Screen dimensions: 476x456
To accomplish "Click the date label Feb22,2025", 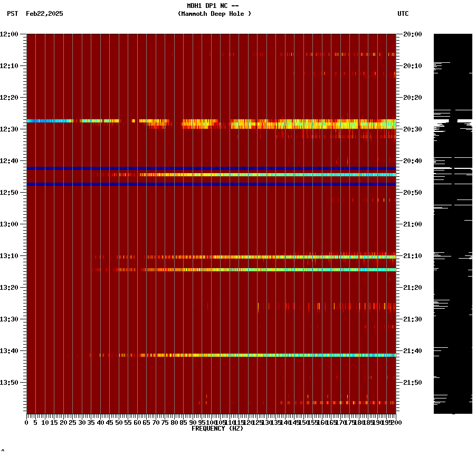I will pyautogui.click(x=43, y=14).
